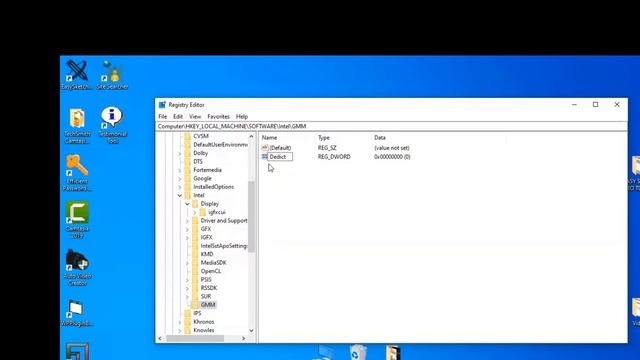Select the OpenCL key

211,271
